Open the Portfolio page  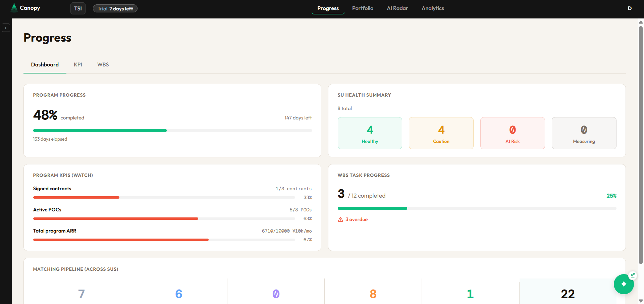click(363, 8)
